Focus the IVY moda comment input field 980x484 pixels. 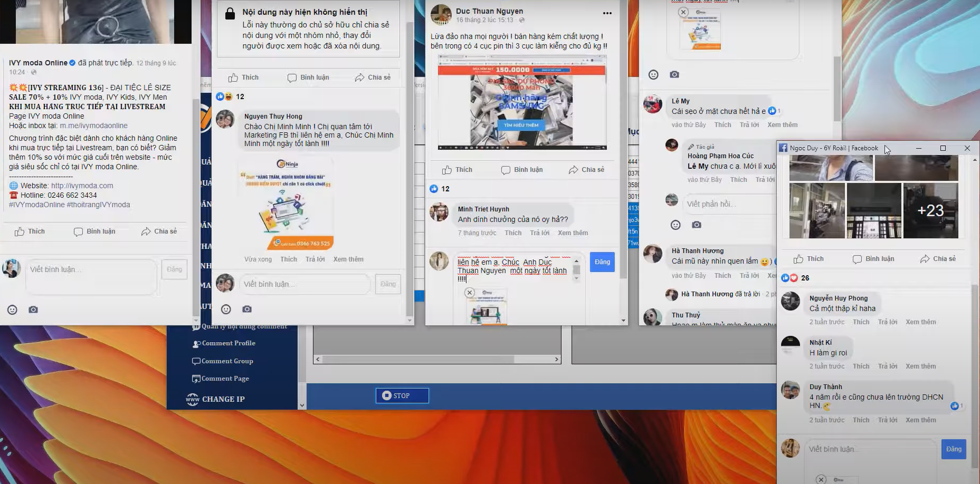point(91,276)
